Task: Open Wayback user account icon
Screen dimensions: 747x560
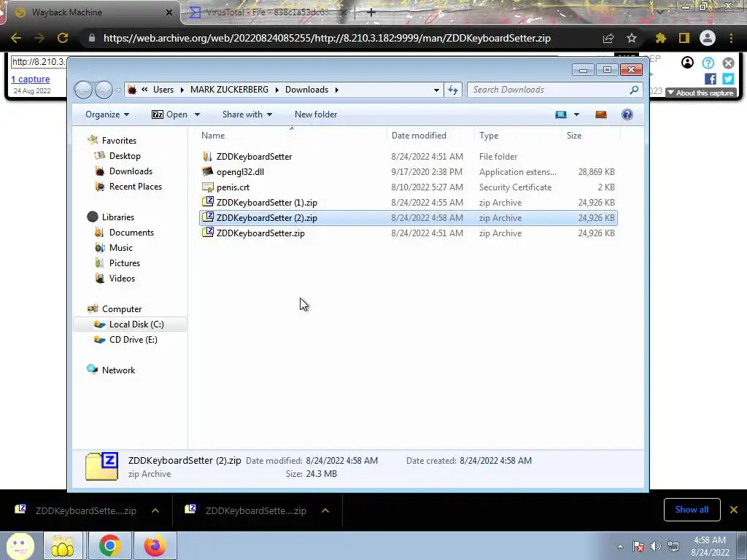Action: coord(687,63)
